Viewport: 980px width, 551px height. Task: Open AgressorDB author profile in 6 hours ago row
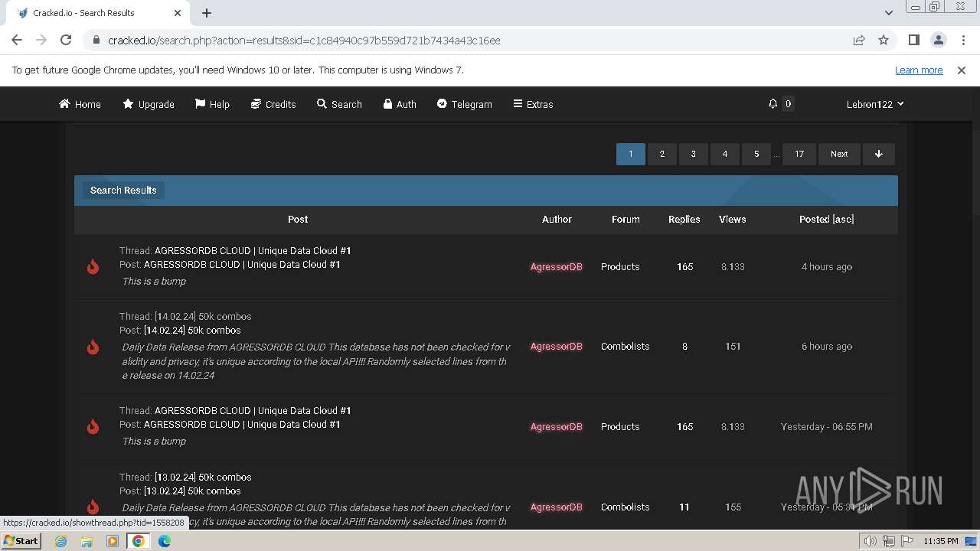[x=557, y=346]
